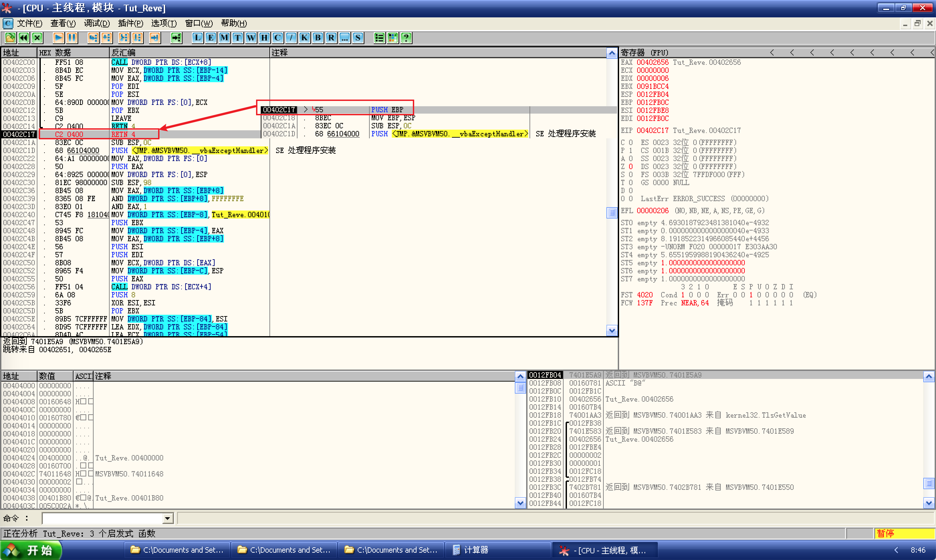Image resolution: width=936 pixels, height=560 pixels.
Task: Expand the command line dropdown arrow
Action: [x=168, y=519]
